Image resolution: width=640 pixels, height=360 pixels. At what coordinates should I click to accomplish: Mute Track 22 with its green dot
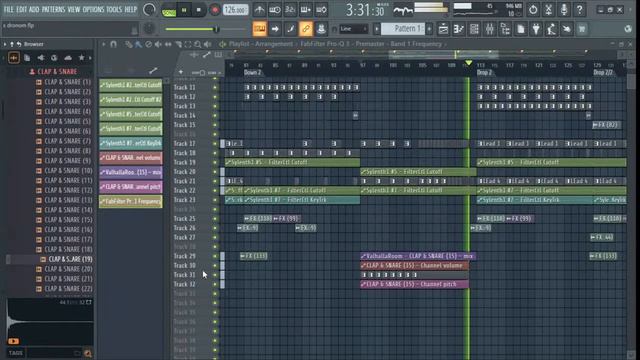coord(215,191)
